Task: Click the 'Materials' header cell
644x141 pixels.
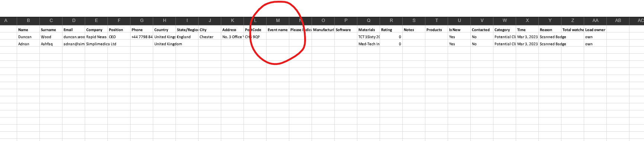Action: [x=368, y=29]
